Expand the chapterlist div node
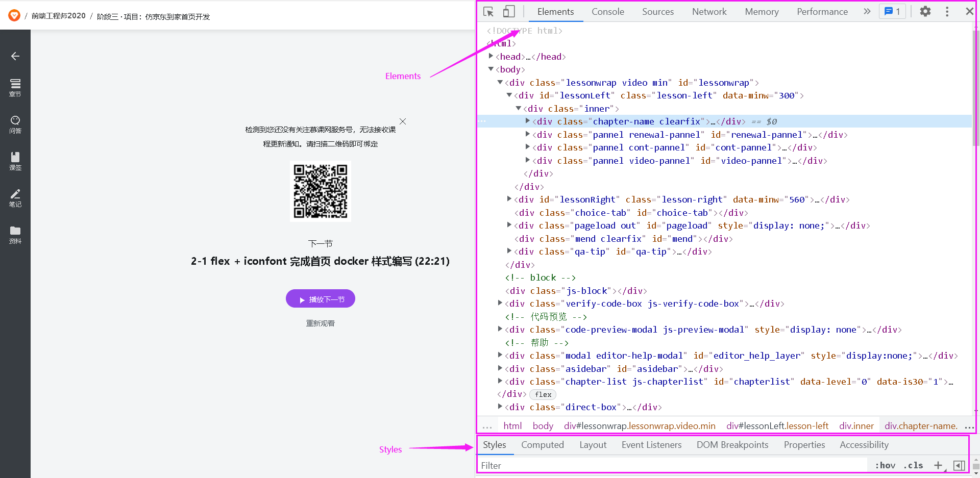980x478 pixels. (500, 381)
